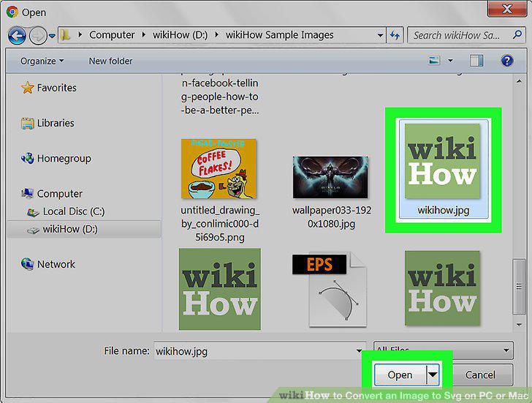Image resolution: width=532 pixels, height=403 pixels.
Task: Click the Local Disc (C:) drive icon
Action: [33, 212]
